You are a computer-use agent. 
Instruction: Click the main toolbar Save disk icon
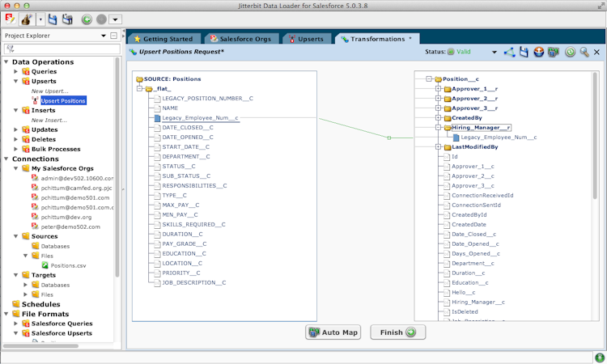[53, 19]
